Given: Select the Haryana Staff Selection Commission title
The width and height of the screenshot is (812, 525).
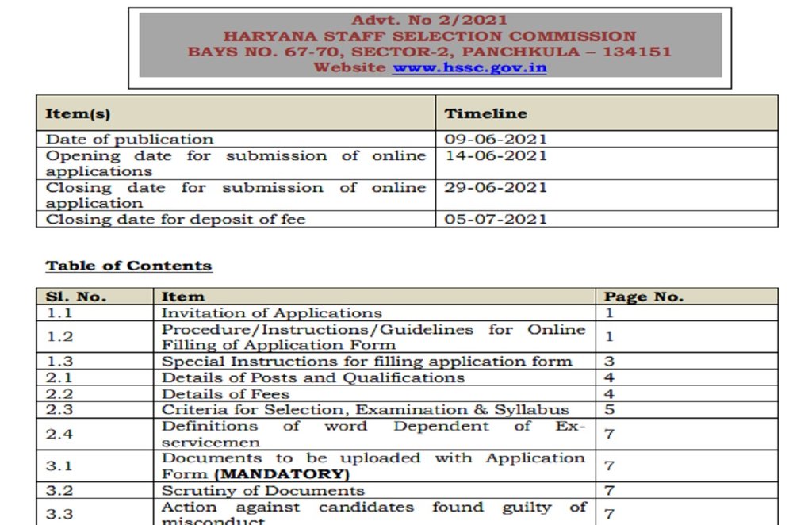Looking at the screenshot, I should 429,36.
